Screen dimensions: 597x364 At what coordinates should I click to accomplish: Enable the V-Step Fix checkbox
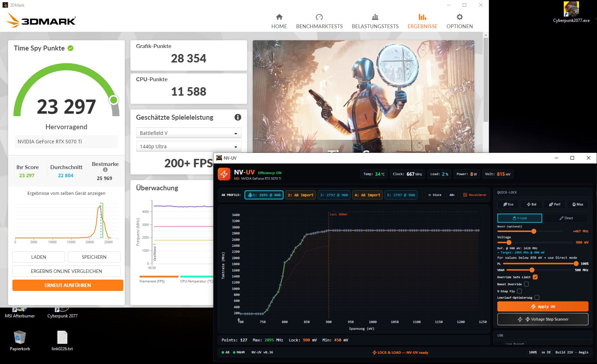(x=519, y=291)
